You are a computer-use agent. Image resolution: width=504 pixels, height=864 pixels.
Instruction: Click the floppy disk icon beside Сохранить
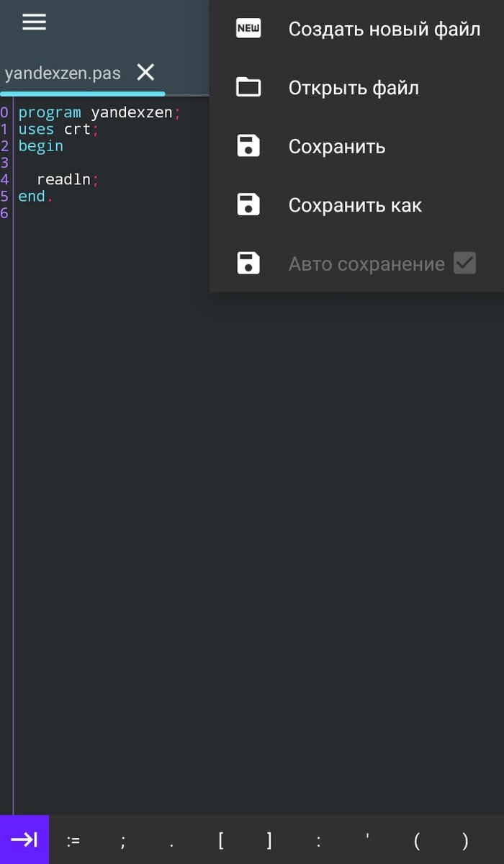[248, 145]
